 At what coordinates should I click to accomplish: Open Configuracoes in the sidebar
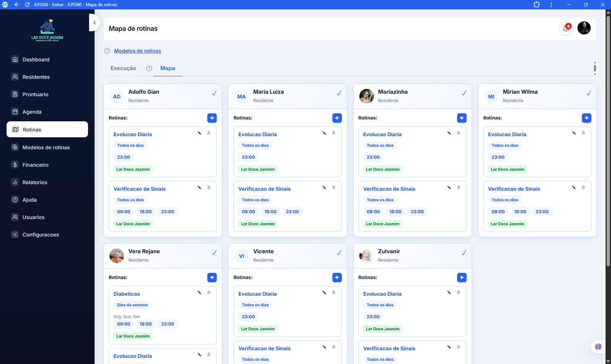click(47, 235)
